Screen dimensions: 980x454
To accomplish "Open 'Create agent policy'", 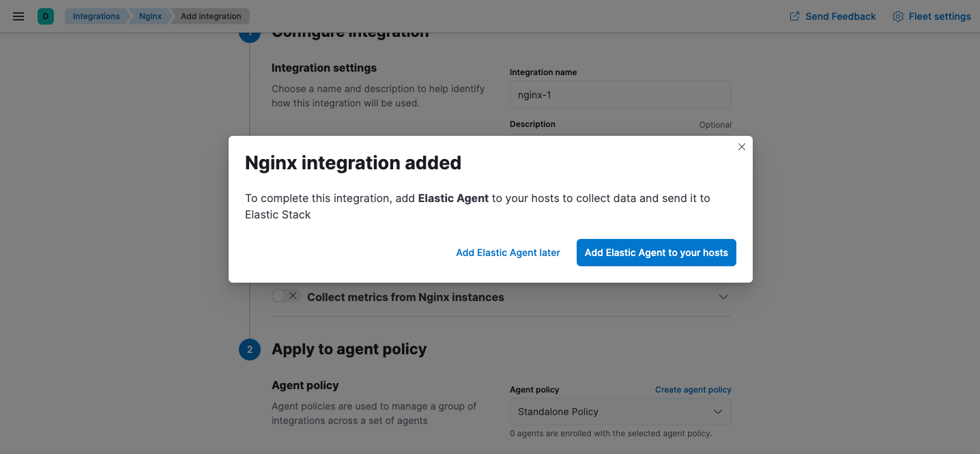I will (693, 389).
